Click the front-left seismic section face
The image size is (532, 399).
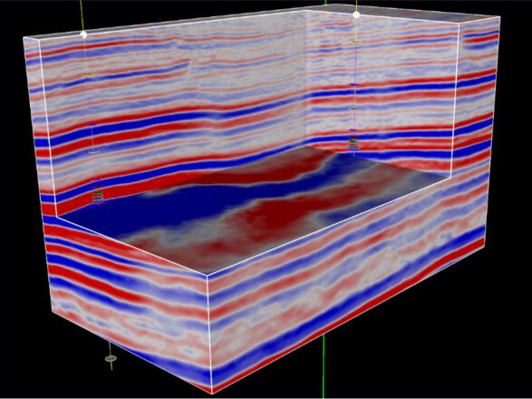pyautogui.click(x=129, y=299)
